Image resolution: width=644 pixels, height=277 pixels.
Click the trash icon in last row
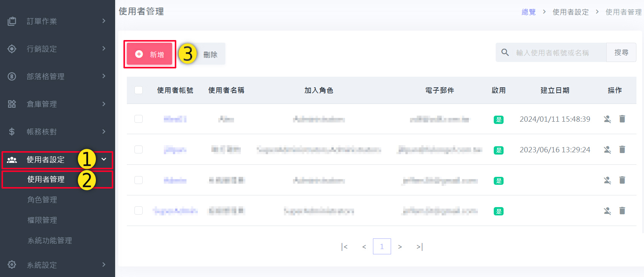pos(622,211)
